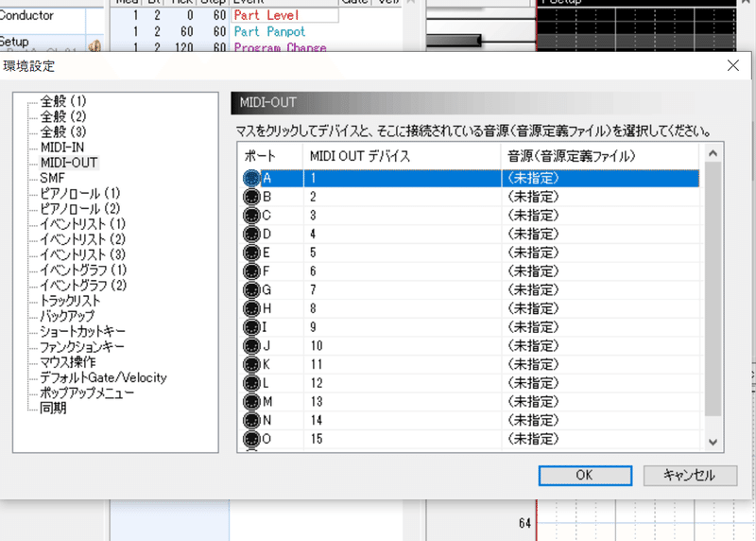Click the port list scrollbar thumb
This screenshot has height=541, width=756.
pos(713,288)
